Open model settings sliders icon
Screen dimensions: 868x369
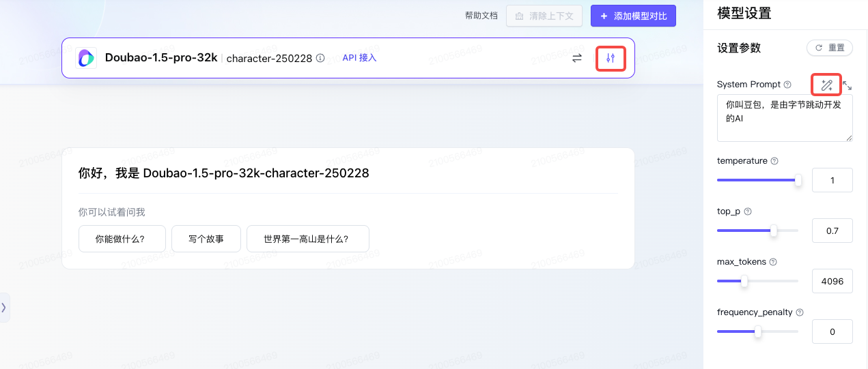[x=611, y=58]
